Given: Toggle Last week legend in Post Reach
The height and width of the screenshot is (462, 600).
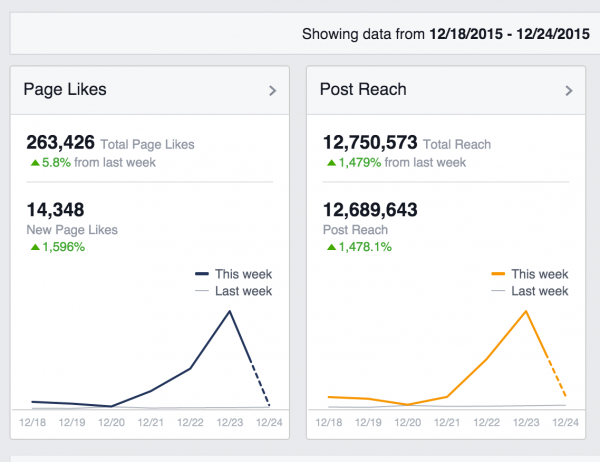Looking at the screenshot, I should coord(531,291).
